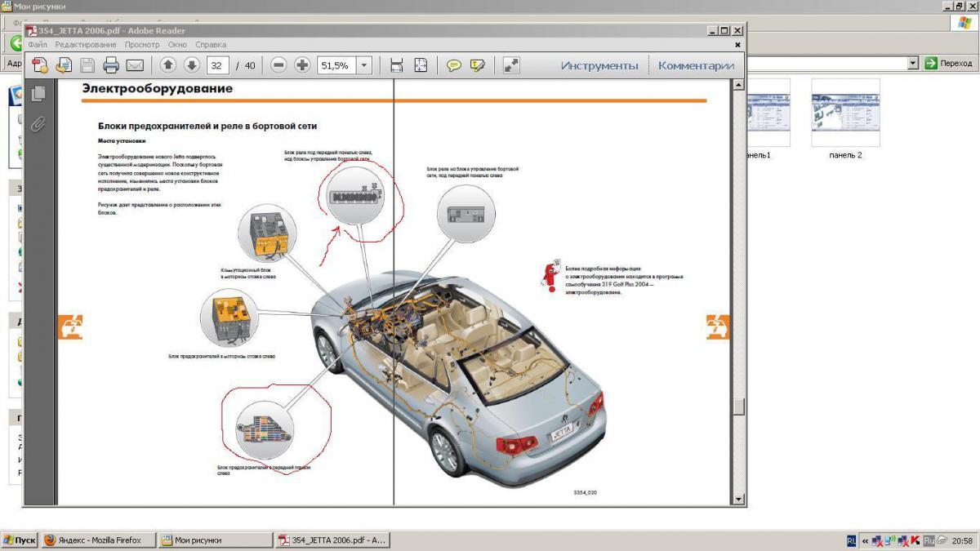Image resolution: width=980 pixels, height=551 pixels.
Task: Open the address bar dropdown in background window
Action: 913,63
